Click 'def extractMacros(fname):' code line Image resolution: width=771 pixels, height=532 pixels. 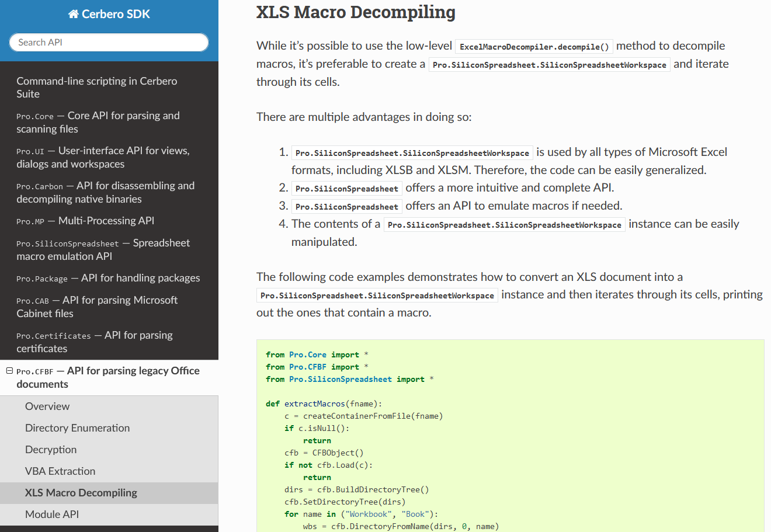324,404
